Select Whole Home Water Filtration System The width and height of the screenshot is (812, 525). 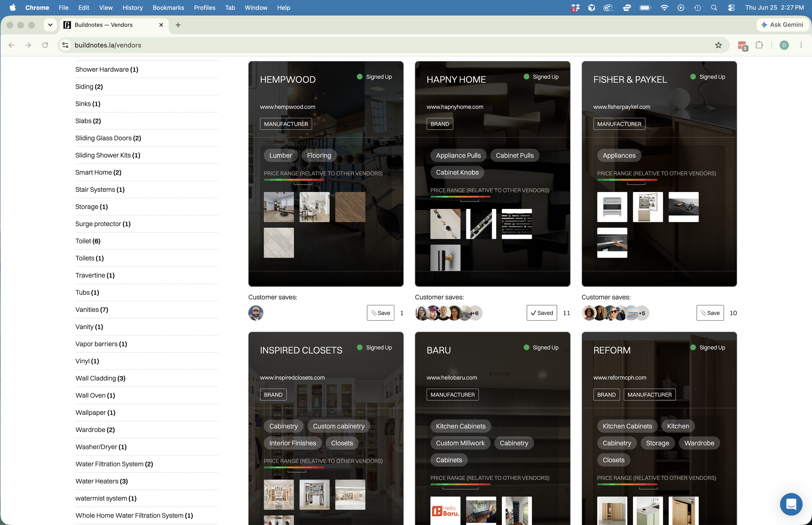pyautogui.click(x=134, y=516)
